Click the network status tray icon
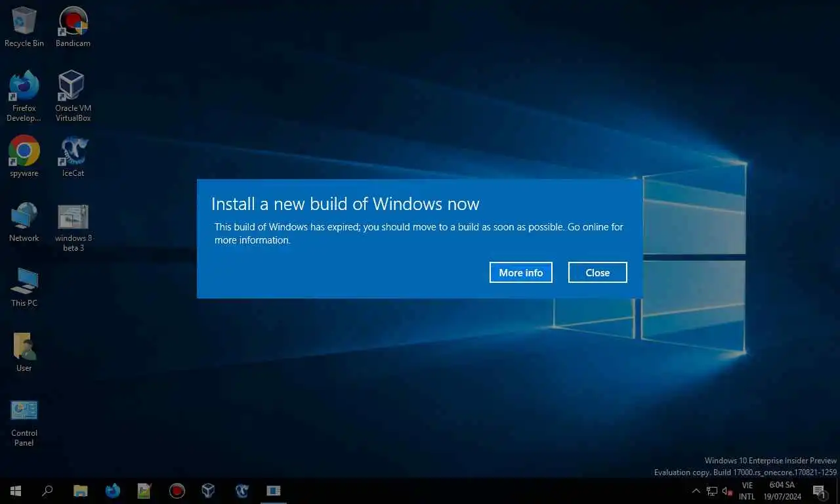Image resolution: width=840 pixels, height=504 pixels. pyautogui.click(x=712, y=491)
